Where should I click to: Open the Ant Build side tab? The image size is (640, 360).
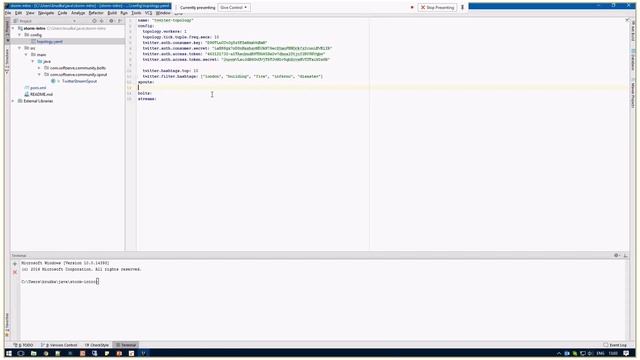click(633, 31)
